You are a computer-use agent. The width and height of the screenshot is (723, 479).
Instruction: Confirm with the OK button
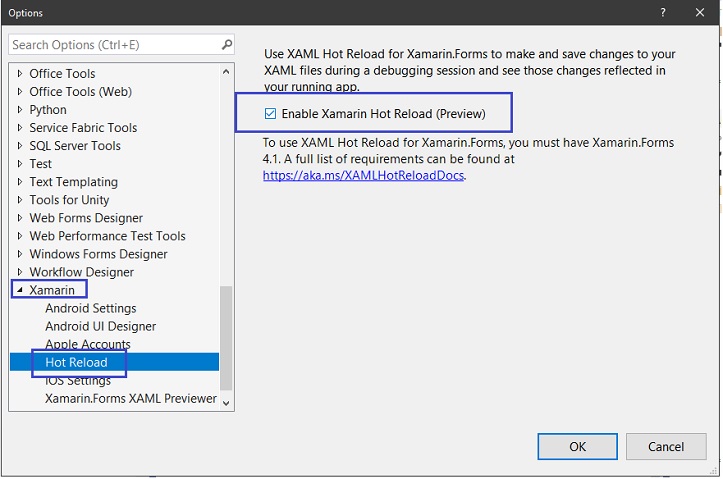pyautogui.click(x=577, y=446)
